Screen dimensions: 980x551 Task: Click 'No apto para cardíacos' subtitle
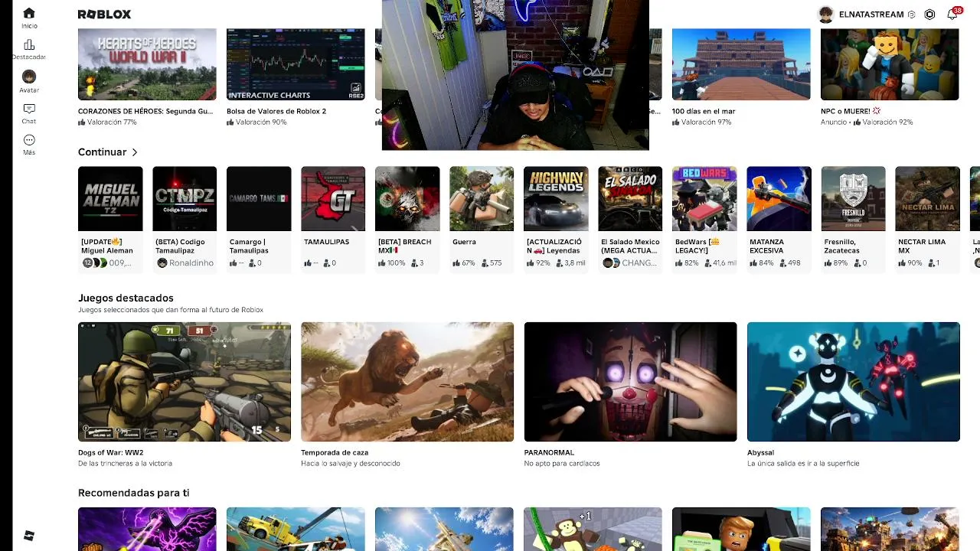[x=562, y=463]
